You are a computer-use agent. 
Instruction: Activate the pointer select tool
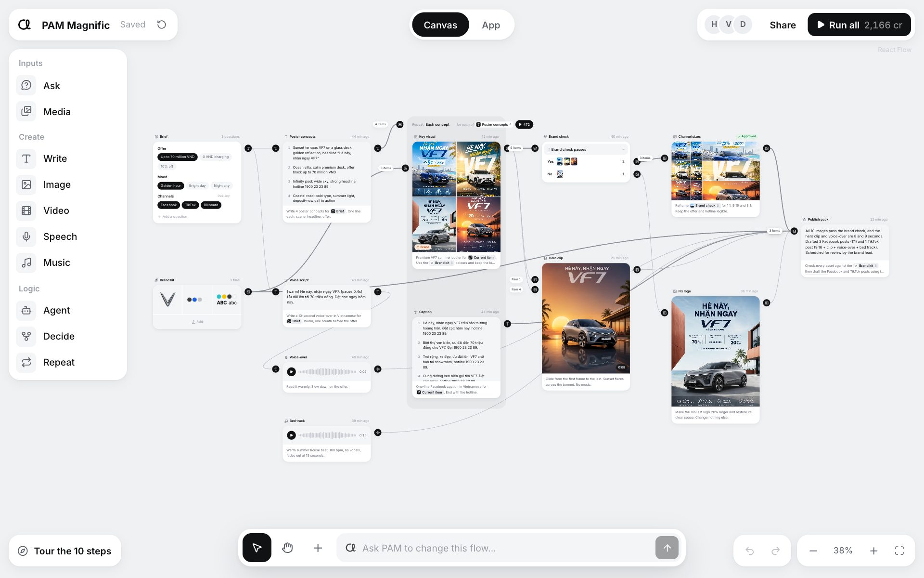tap(257, 548)
